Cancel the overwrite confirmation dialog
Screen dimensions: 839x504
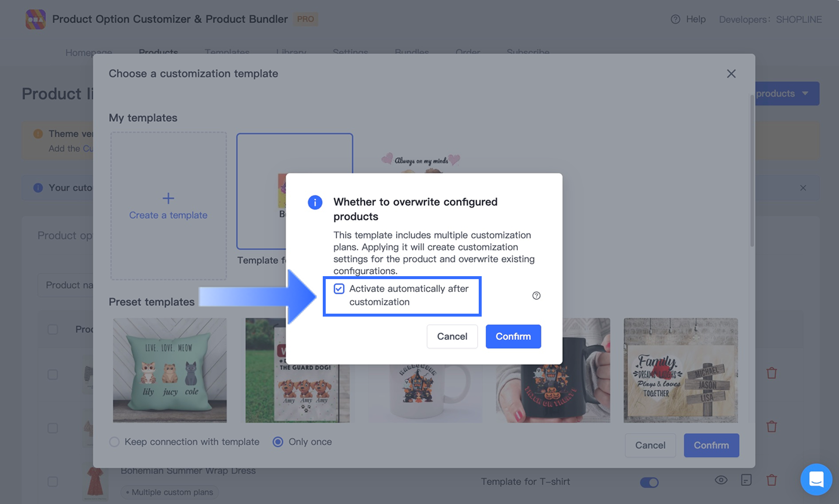pos(452,336)
